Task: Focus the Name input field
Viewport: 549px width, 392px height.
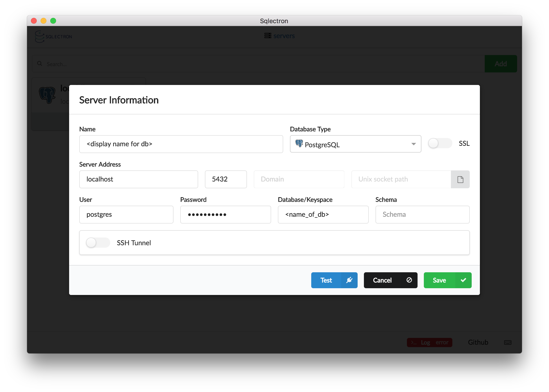Action: pos(181,144)
